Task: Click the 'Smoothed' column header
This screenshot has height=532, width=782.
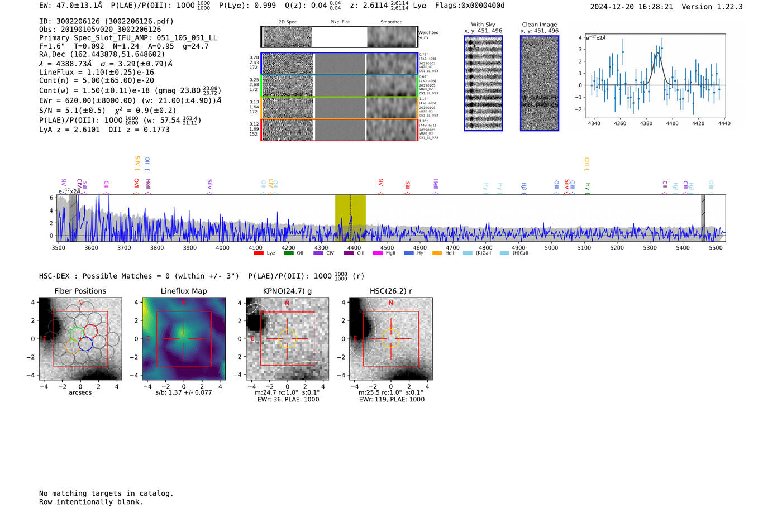Action: 392,22
